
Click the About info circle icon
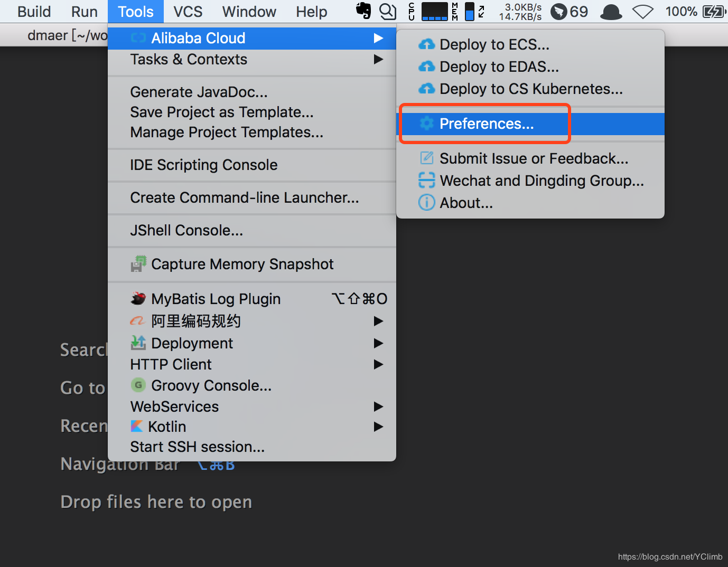point(426,203)
